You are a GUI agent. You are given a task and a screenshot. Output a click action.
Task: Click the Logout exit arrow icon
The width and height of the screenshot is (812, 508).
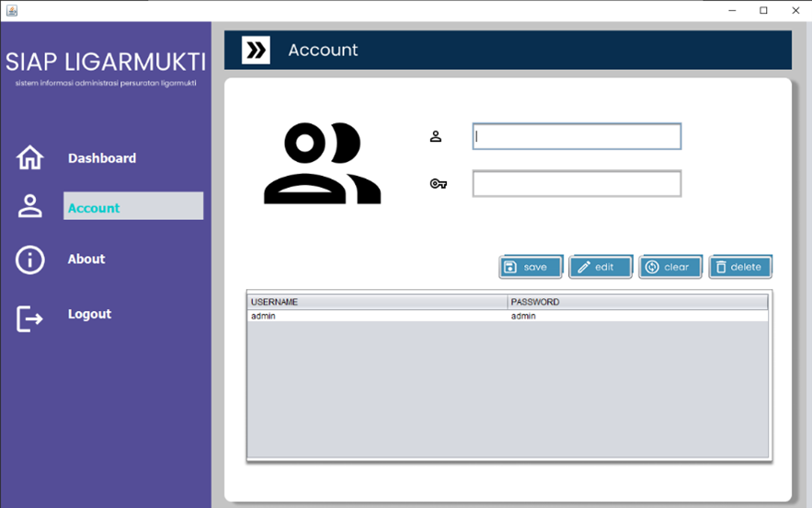30,318
